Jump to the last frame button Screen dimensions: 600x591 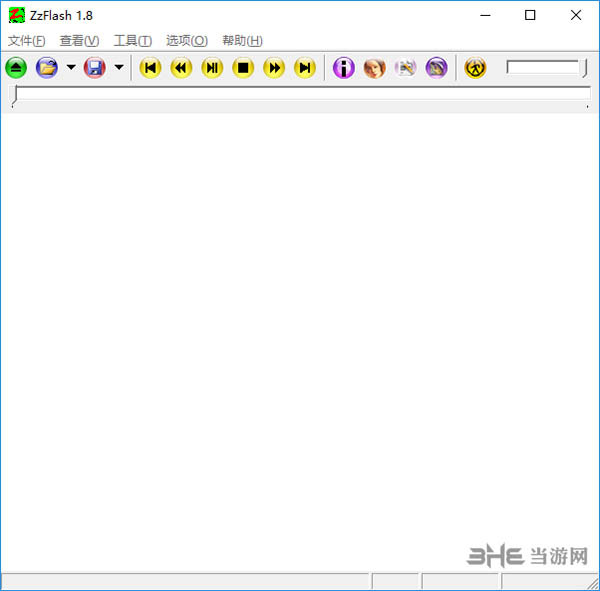pos(305,68)
